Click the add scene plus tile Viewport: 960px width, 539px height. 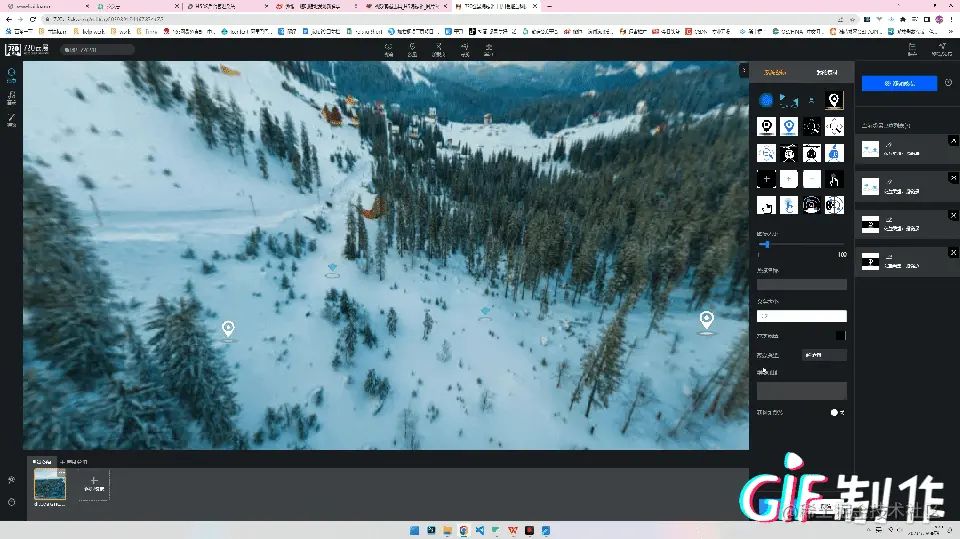pyautogui.click(x=94, y=485)
